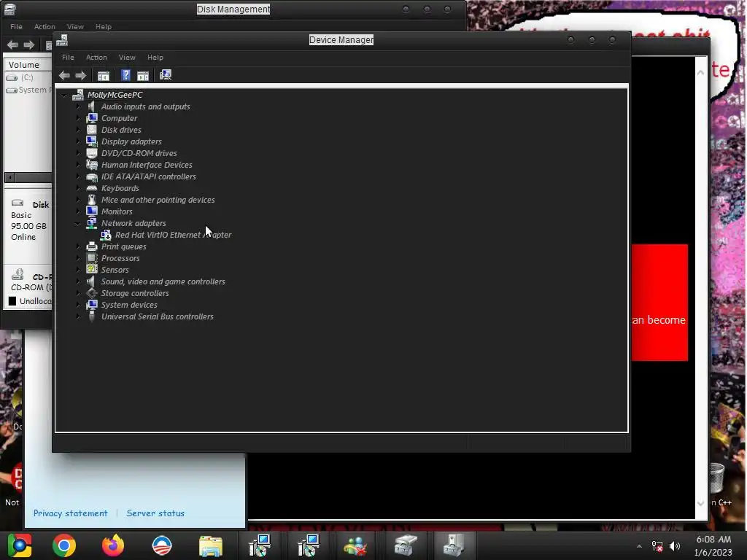Collapse the MollyMcGeePC root node
747x560 pixels.
[63, 96]
